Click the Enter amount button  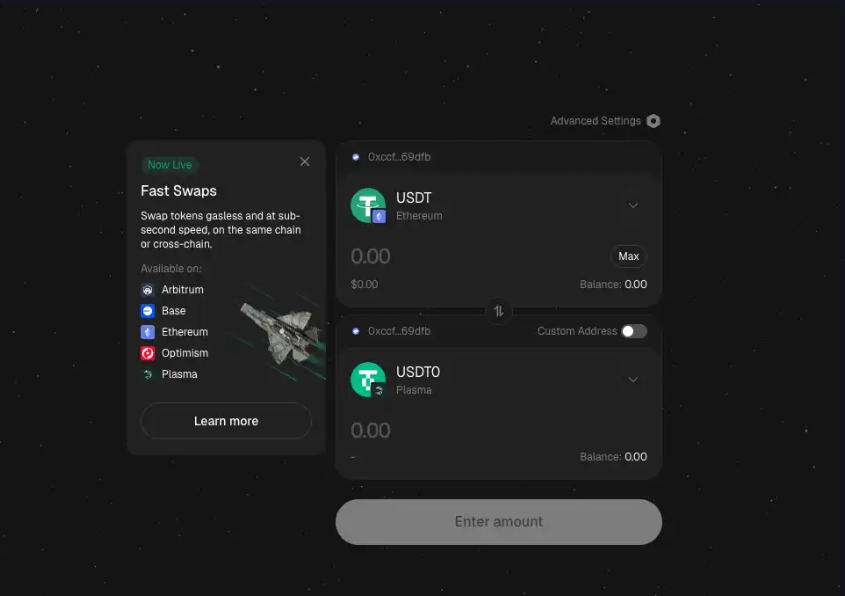point(498,522)
